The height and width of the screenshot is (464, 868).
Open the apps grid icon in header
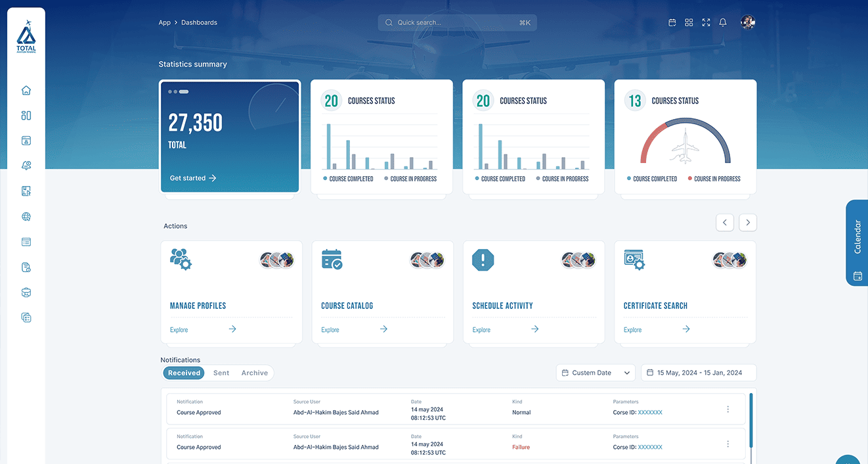click(x=689, y=22)
